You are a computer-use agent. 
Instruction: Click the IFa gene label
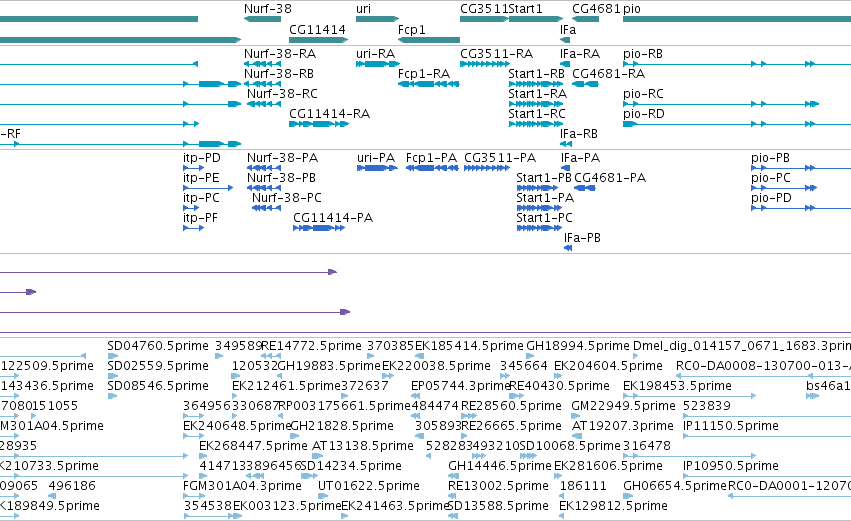pos(568,29)
